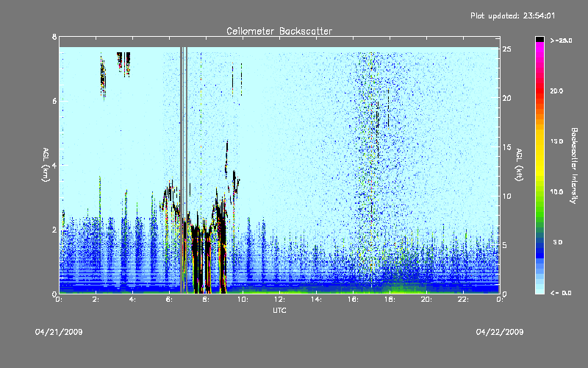Click the 6 km tick on left axis

pos(54,101)
